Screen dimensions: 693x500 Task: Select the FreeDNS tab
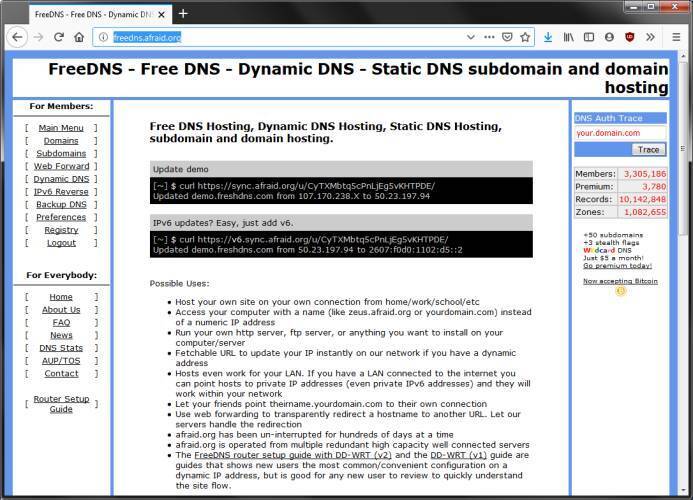pyautogui.click(x=101, y=14)
